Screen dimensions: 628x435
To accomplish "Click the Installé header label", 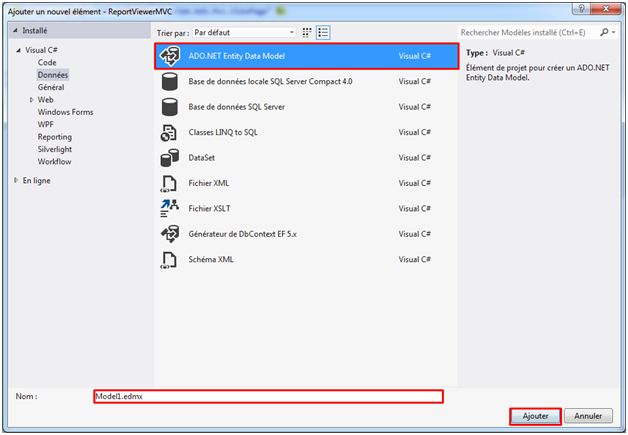I will pyautogui.click(x=34, y=30).
